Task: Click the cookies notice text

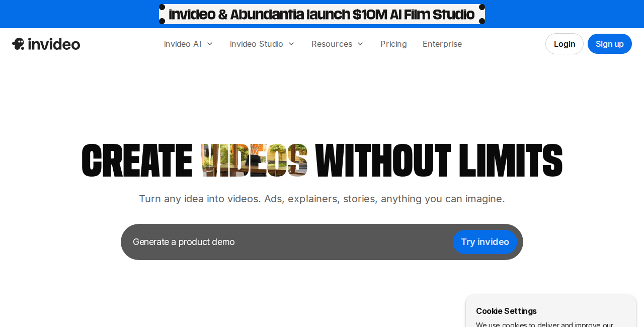Action: (x=544, y=324)
